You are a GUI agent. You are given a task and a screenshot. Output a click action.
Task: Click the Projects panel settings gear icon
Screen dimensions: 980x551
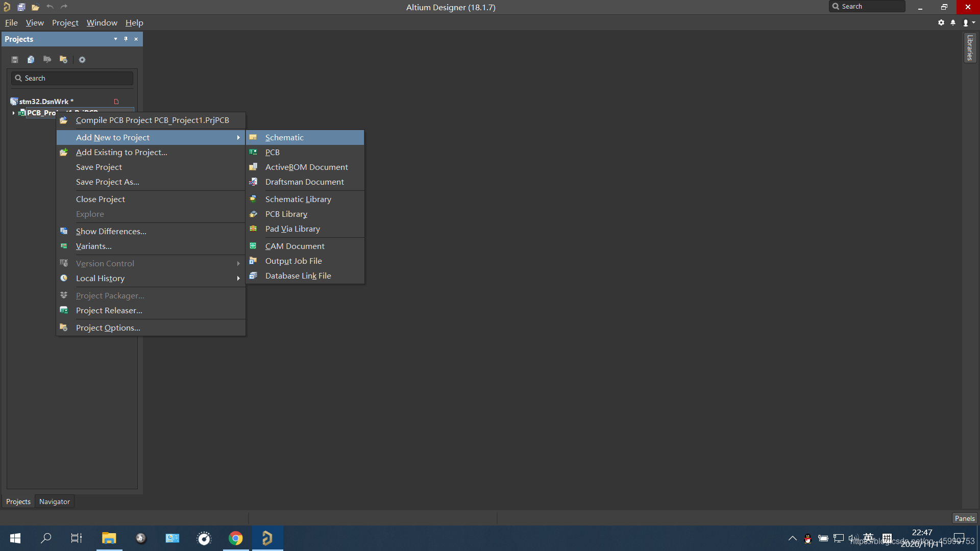pos(82,60)
